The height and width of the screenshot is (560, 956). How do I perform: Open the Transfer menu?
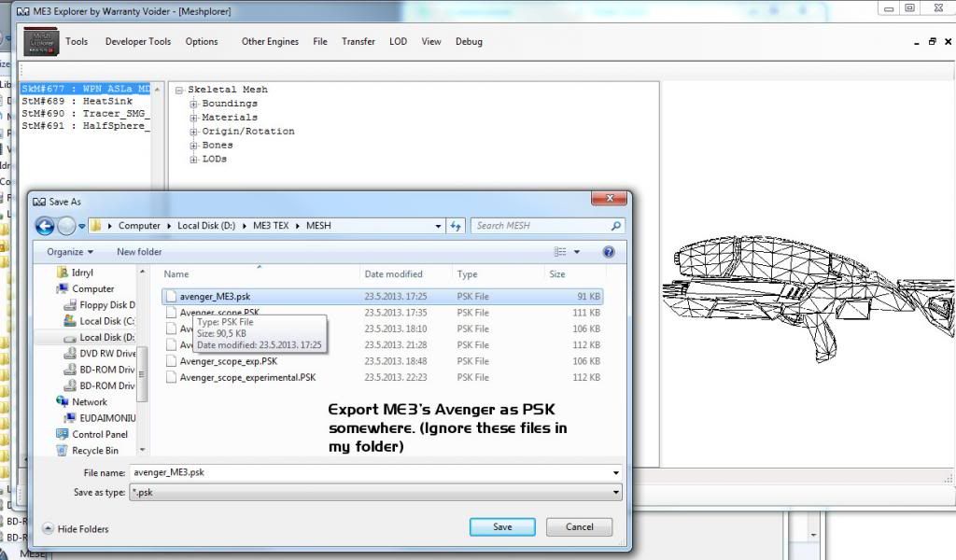358,41
